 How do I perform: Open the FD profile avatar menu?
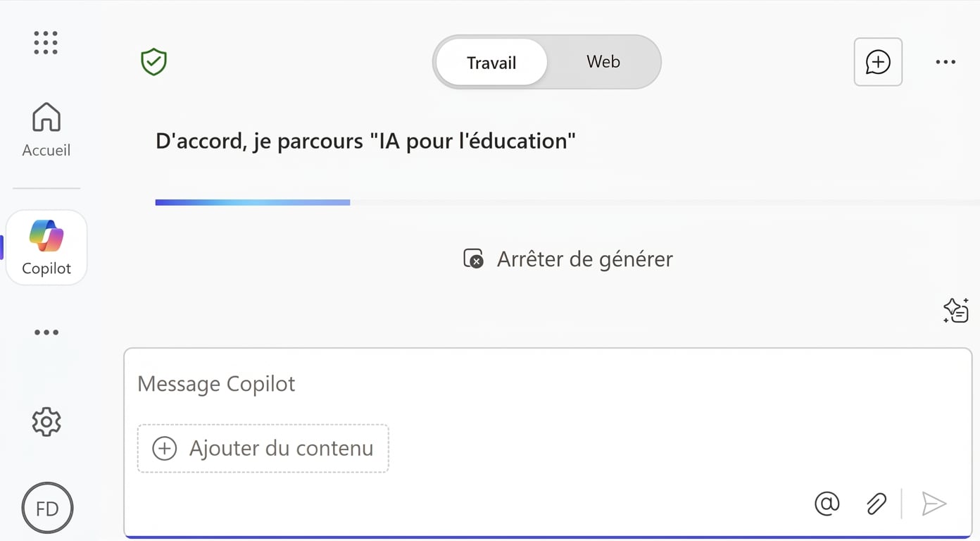(x=47, y=507)
